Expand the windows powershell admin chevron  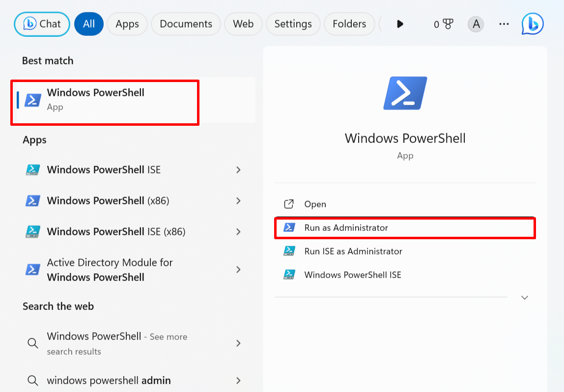[238, 381]
